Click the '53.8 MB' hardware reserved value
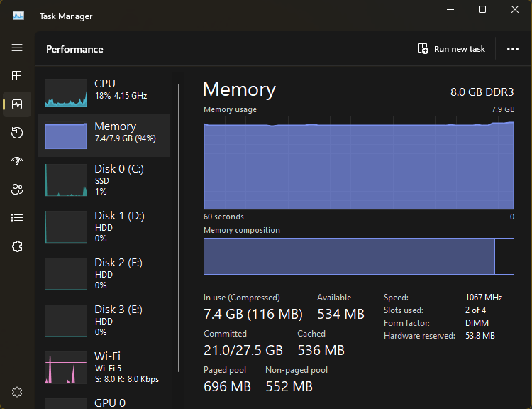 pyautogui.click(x=480, y=336)
